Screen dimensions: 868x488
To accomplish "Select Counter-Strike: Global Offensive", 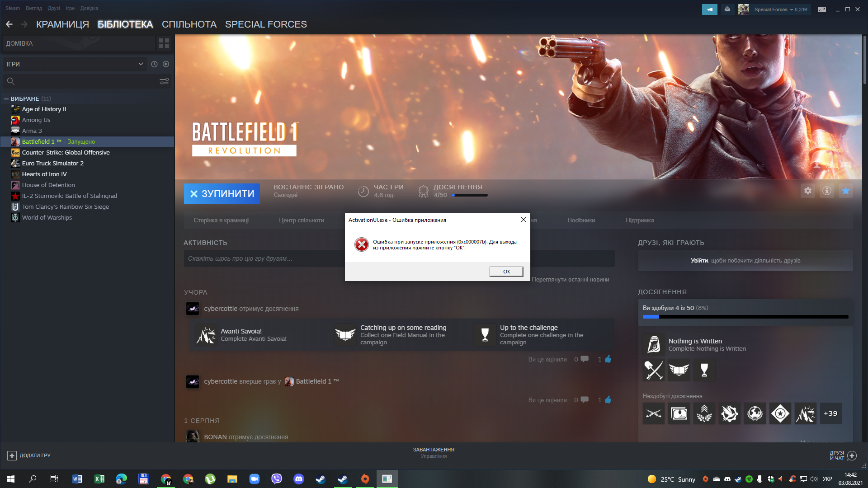I will click(66, 152).
